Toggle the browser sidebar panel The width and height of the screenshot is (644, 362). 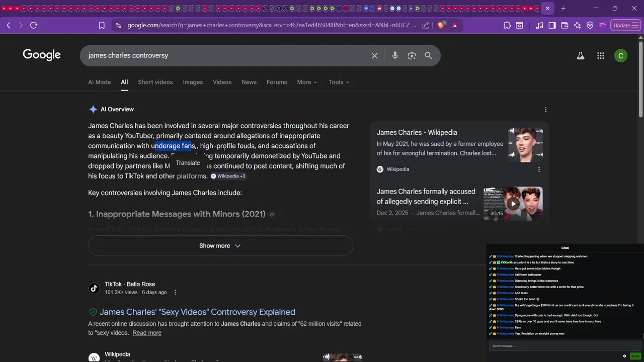point(552,25)
